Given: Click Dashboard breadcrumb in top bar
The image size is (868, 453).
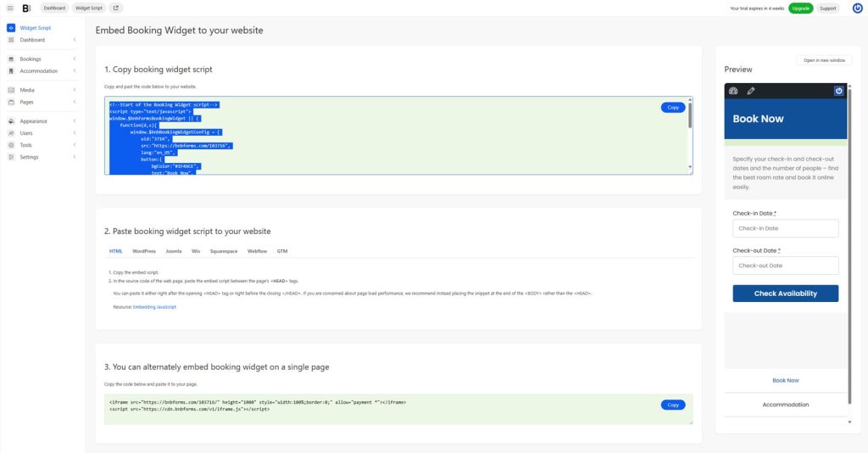Looking at the screenshot, I should coord(54,8).
